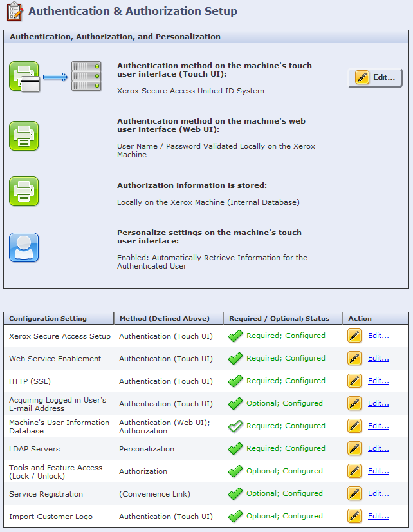Click pencil icon for LDAP Servers row
Image resolution: width=413 pixels, height=532 pixels.
354,448
